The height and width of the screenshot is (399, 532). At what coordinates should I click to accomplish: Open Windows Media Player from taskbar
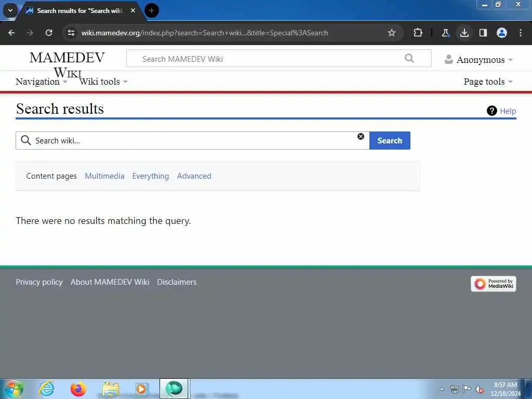[141, 389]
